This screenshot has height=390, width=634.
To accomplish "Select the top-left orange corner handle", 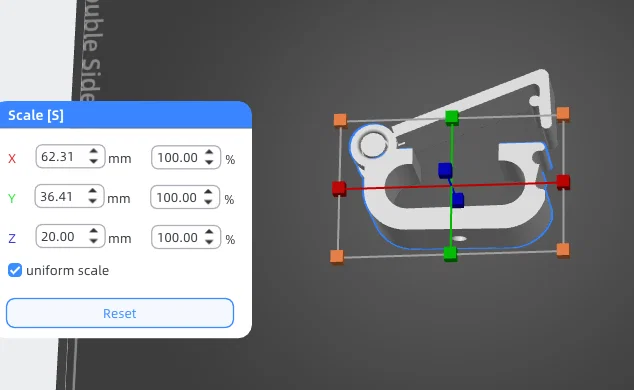I will (x=340, y=120).
